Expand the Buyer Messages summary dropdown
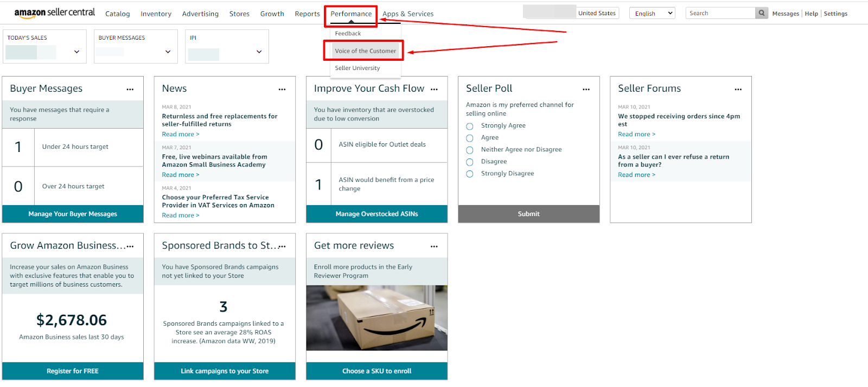The width and height of the screenshot is (868, 387). click(x=168, y=52)
